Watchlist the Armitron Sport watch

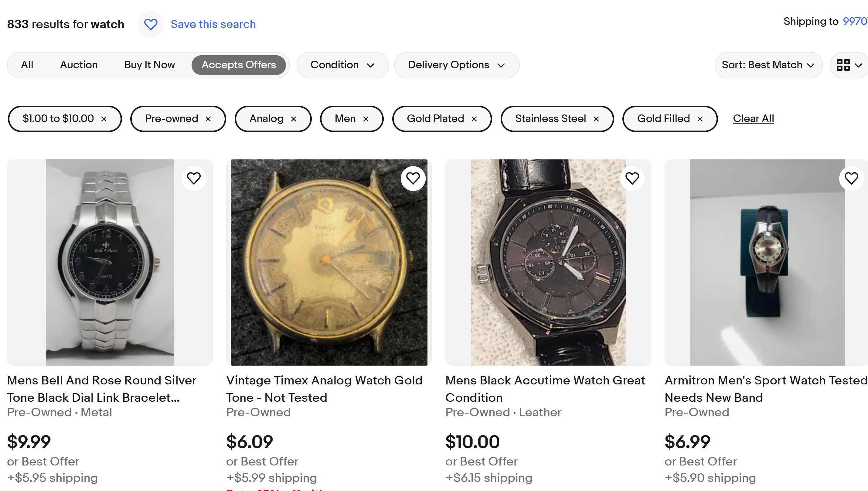[x=851, y=178]
